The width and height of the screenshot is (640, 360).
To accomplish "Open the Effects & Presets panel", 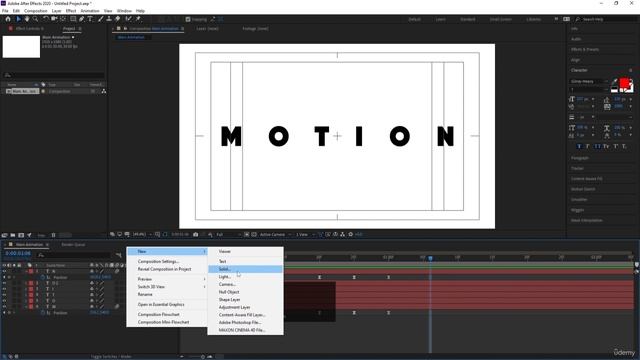I will [x=584, y=49].
